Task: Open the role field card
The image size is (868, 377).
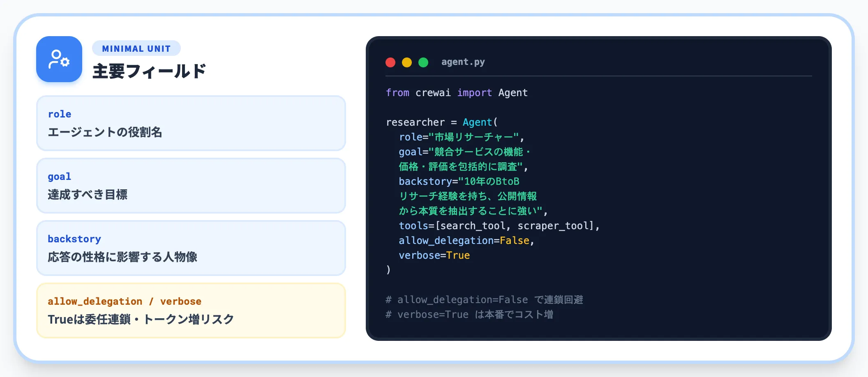Action: 191,123
